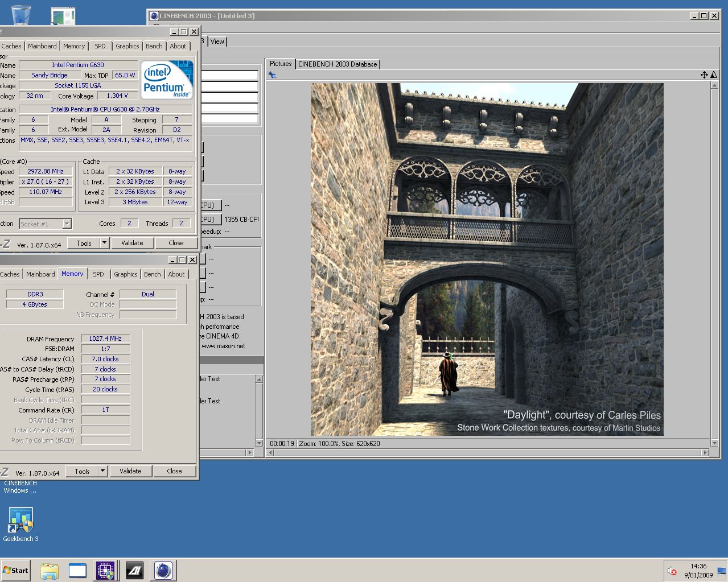Click the picture viewer horizontal scrollbar left arrow

pos(272,453)
